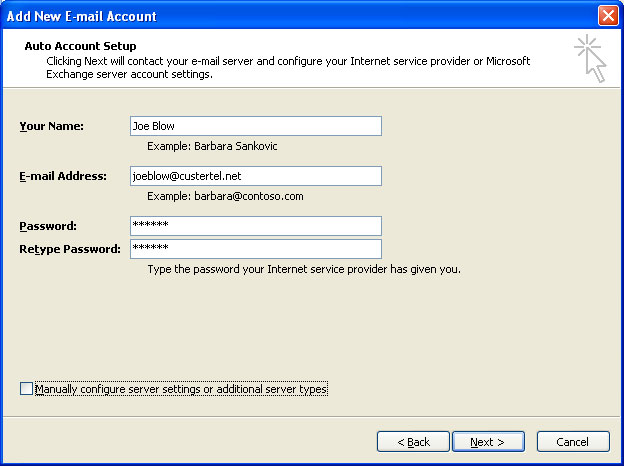Click the 'Retype Password:' label
Viewport: 624px width, 466px height.
(x=70, y=249)
